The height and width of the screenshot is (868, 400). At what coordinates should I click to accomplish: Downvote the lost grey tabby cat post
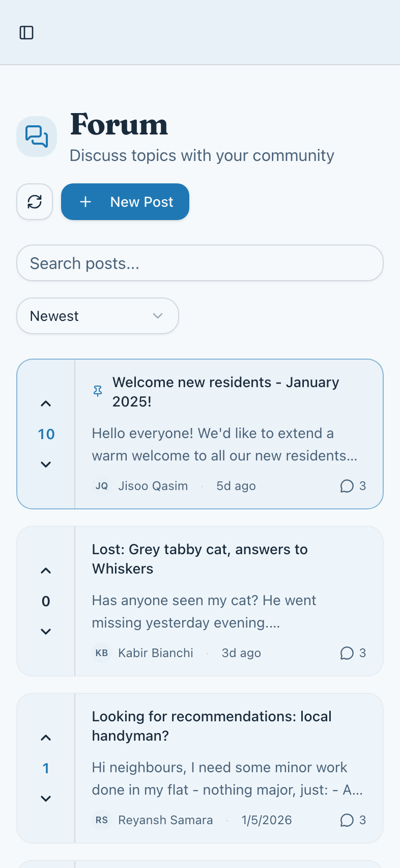coord(46,631)
